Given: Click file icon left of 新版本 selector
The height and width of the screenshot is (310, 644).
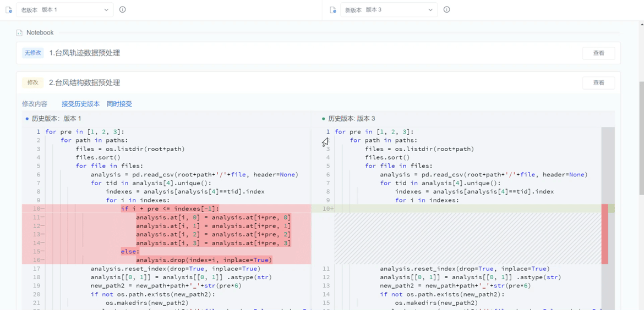Looking at the screenshot, I should pyautogui.click(x=333, y=10).
